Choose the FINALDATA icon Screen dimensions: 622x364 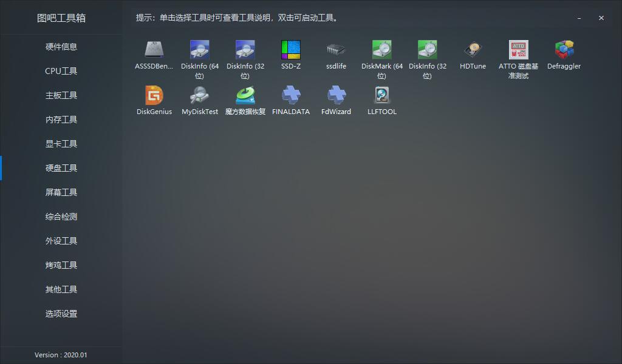click(x=291, y=95)
